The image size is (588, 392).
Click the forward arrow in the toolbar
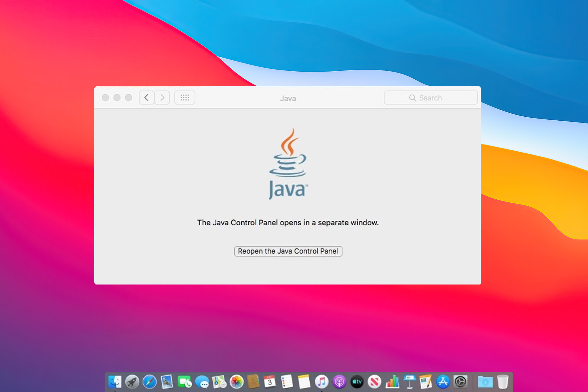(x=162, y=97)
